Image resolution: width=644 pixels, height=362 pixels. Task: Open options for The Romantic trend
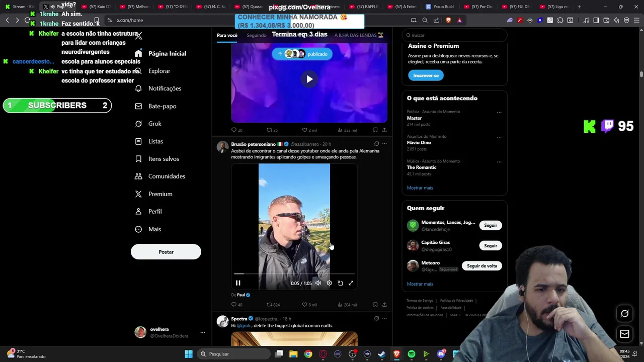pyautogui.click(x=499, y=162)
